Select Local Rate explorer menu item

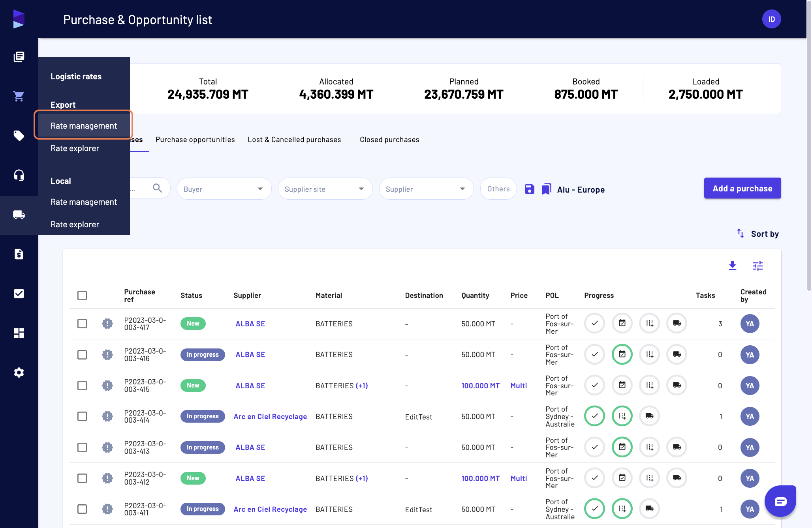[84, 225]
